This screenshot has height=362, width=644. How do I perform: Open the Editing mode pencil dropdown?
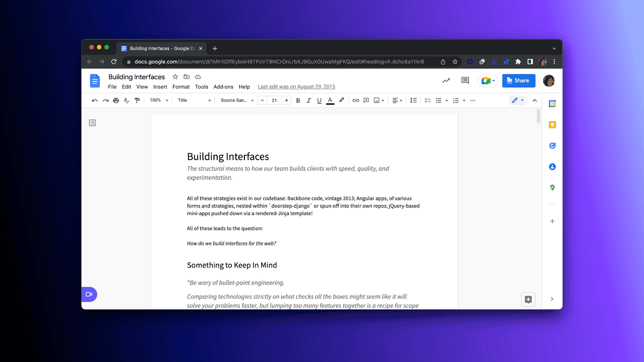(x=518, y=100)
